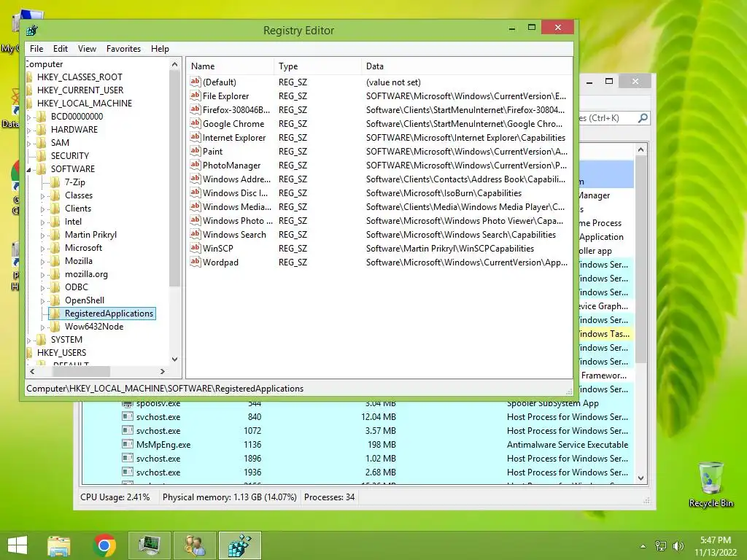Viewport: 747px width, 560px height.
Task: Sort values by the Type column header
Action: click(x=318, y=66)
